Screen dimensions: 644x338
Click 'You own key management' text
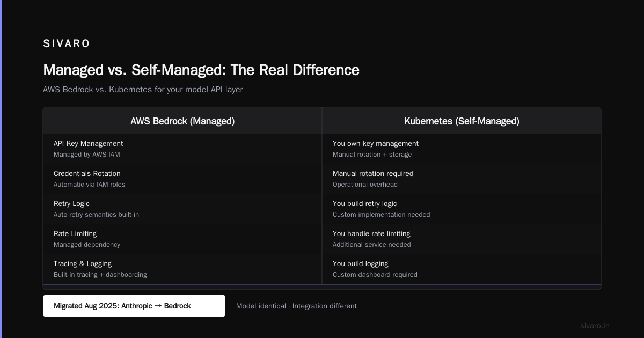[376, 143]
